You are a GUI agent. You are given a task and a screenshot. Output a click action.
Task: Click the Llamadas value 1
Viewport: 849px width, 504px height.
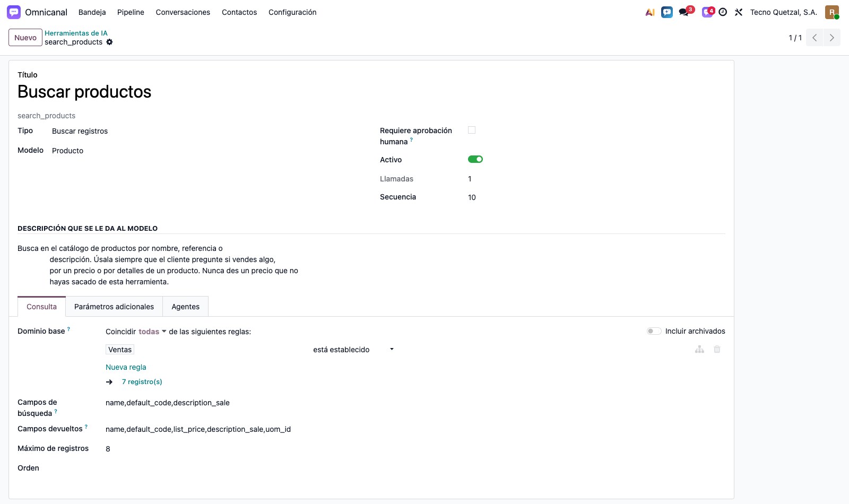pyautogui.click(x=470, y=179)
